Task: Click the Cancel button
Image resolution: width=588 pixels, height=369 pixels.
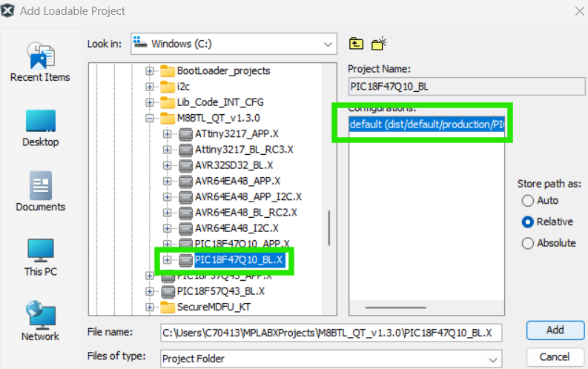Action: pos(554,356)
